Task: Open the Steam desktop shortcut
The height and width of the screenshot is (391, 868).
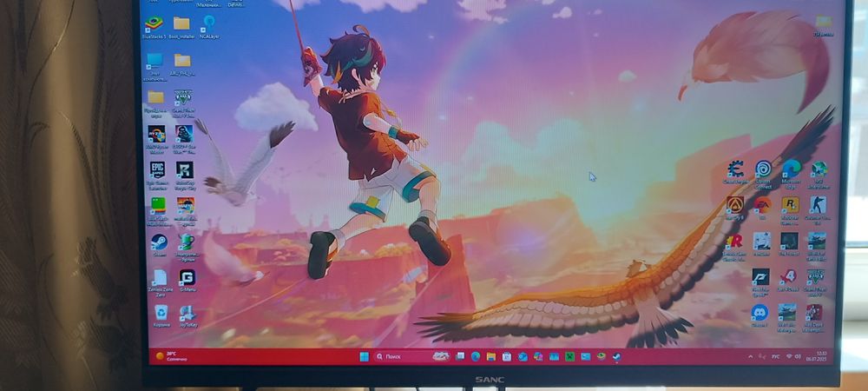Action: click(159, 245)
